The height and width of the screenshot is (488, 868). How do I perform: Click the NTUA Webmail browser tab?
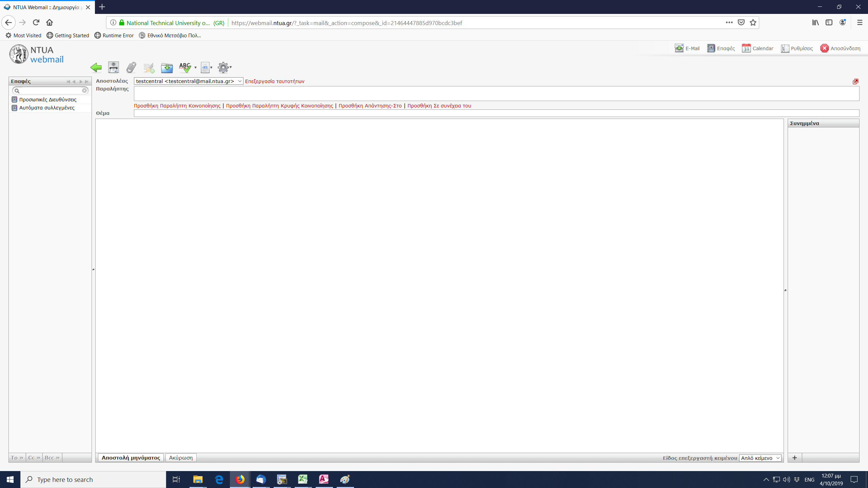coord(47,7)
